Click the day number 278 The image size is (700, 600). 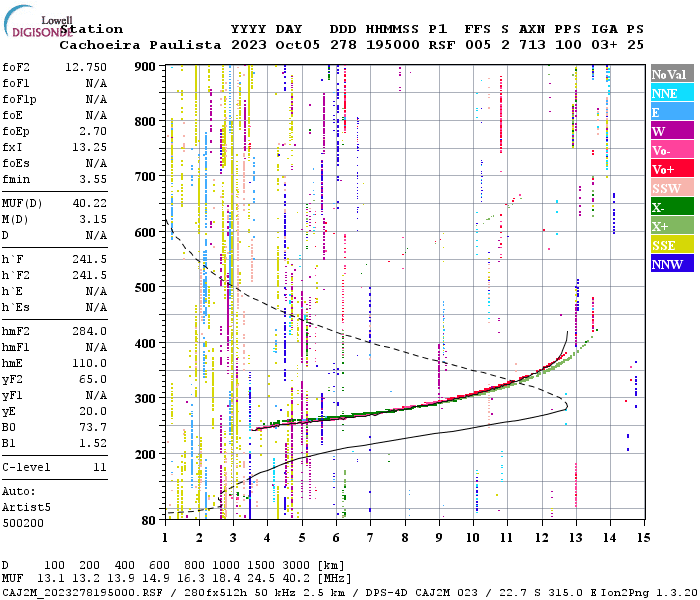(343, 45)
